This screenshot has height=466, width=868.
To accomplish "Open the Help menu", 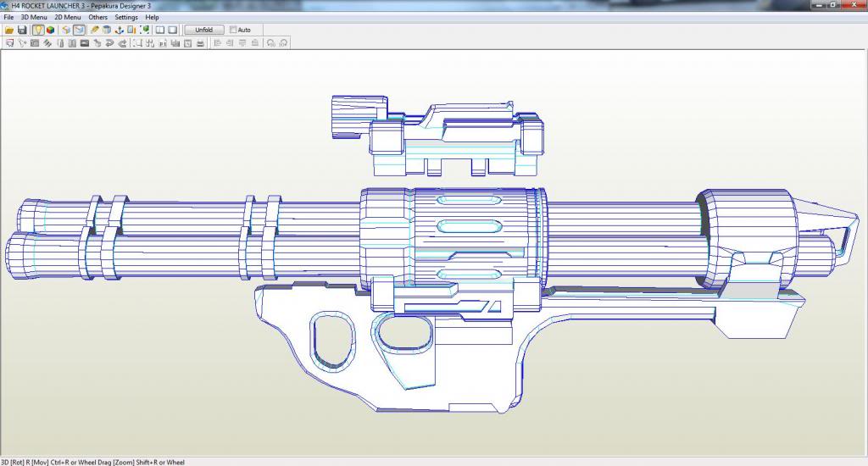I will pyautogui.click(x=153, y=17).
